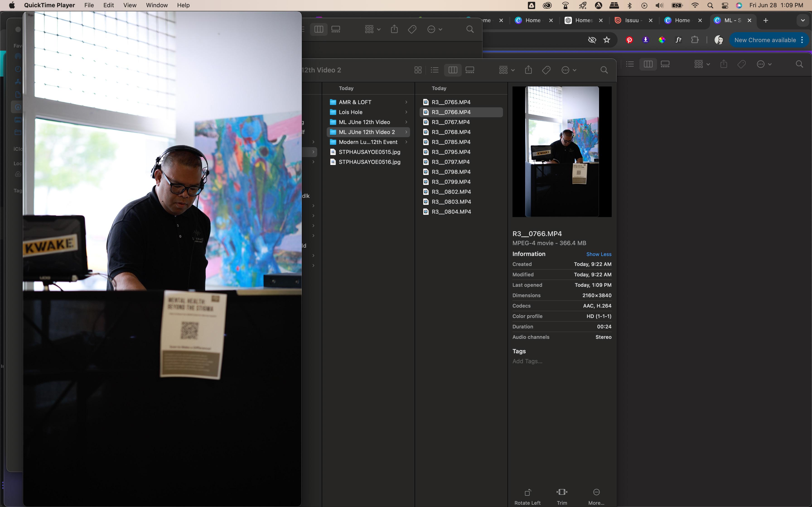812x507 pixels.
Task: Switch to the Issuu browser tab
Action: (x=631, y=20)
